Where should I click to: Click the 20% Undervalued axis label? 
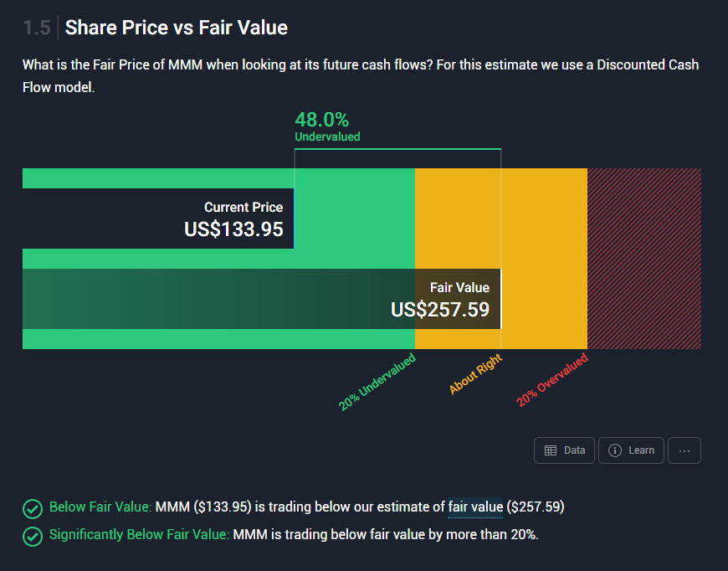[377, 383]
